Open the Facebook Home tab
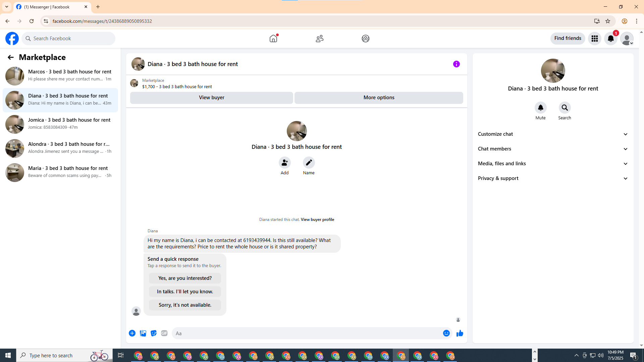This screenshot has width=644, height=362. tap(273, 39)
